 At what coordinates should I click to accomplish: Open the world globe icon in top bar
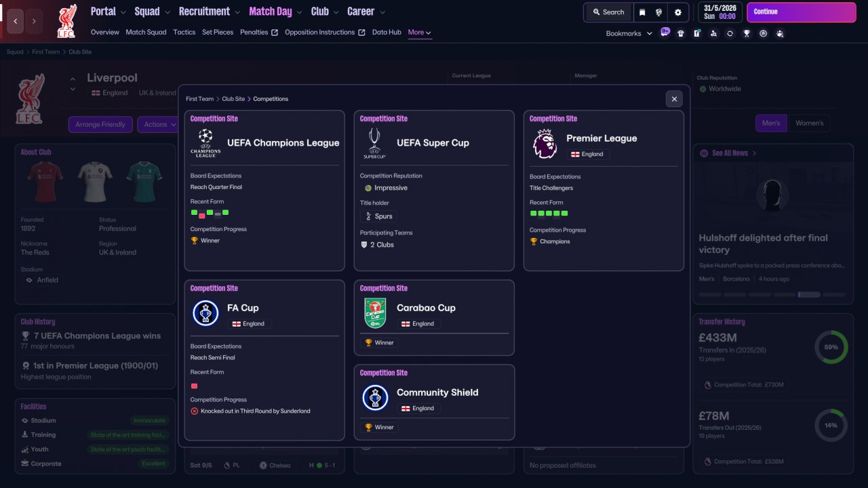point(659,12)
